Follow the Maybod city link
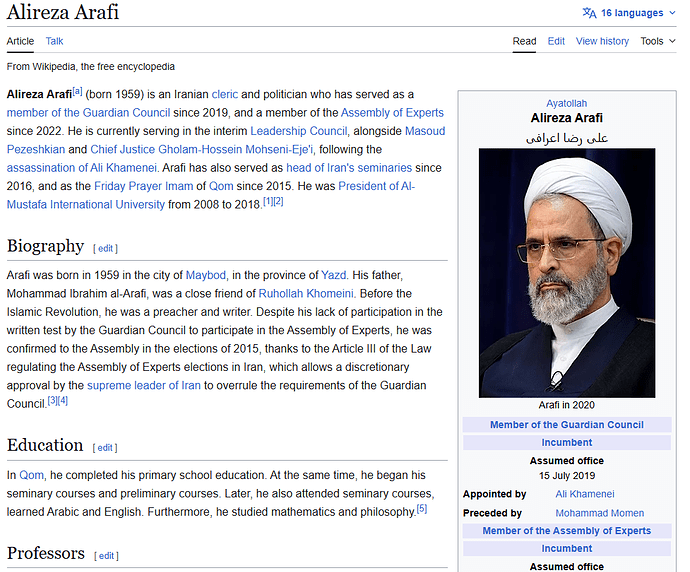 (206, 275)
